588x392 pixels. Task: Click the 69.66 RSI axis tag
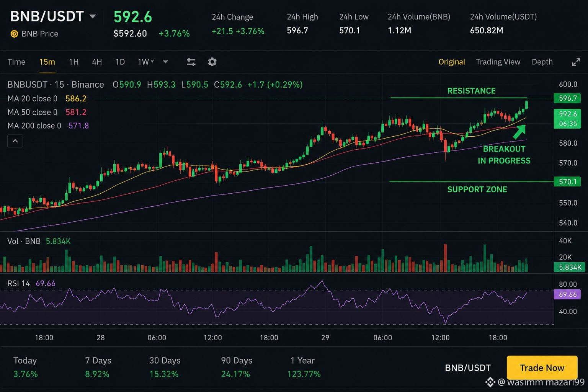[x=568, y=294]
